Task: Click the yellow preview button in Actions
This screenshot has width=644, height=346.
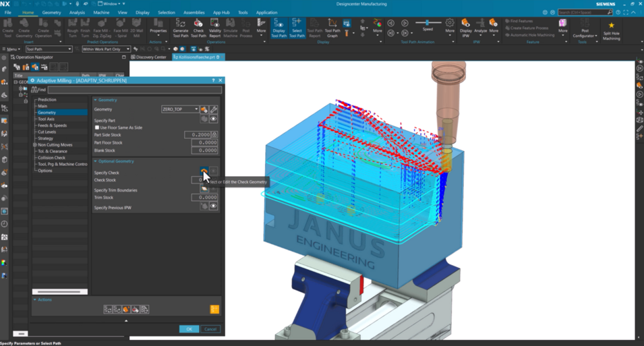Action: pyautogui.click(x=214, y=310)
